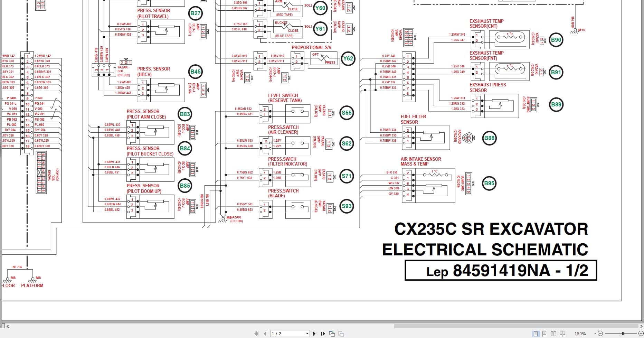Select the single page layout icon
644x338 pixels.
tap(536, 334)
